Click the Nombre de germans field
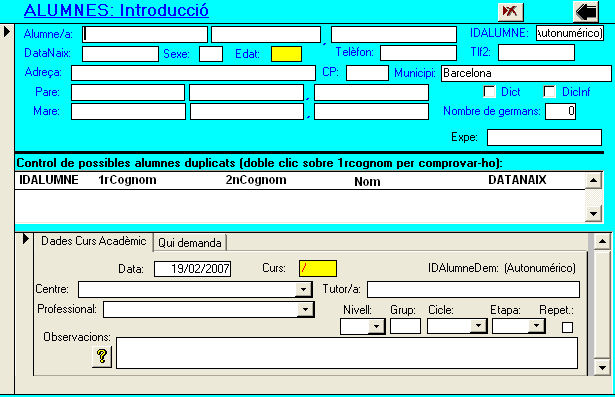This screenshot has height=397, width=615. pyautogui.click(x=560, y=111)
